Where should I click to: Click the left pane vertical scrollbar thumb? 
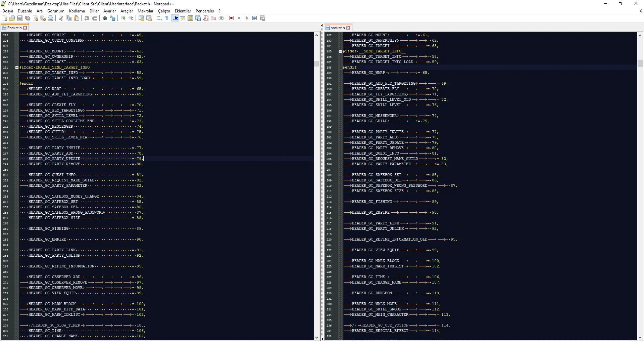[316, 63]
